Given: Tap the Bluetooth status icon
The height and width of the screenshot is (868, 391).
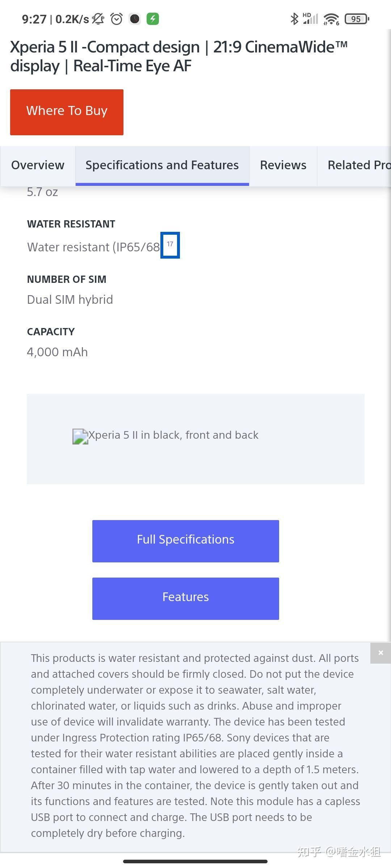Looking at the screenshot, I should pyautogui.click(x=294, y=19).
